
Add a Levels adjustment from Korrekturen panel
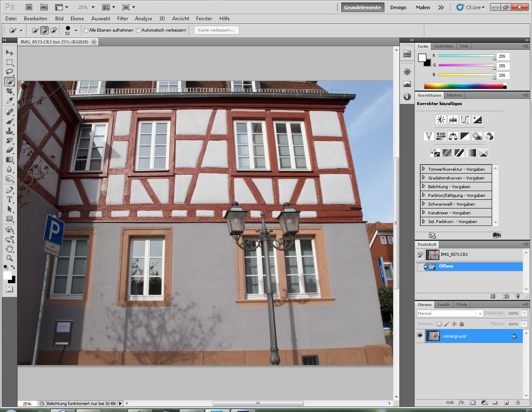click(453, 120)
